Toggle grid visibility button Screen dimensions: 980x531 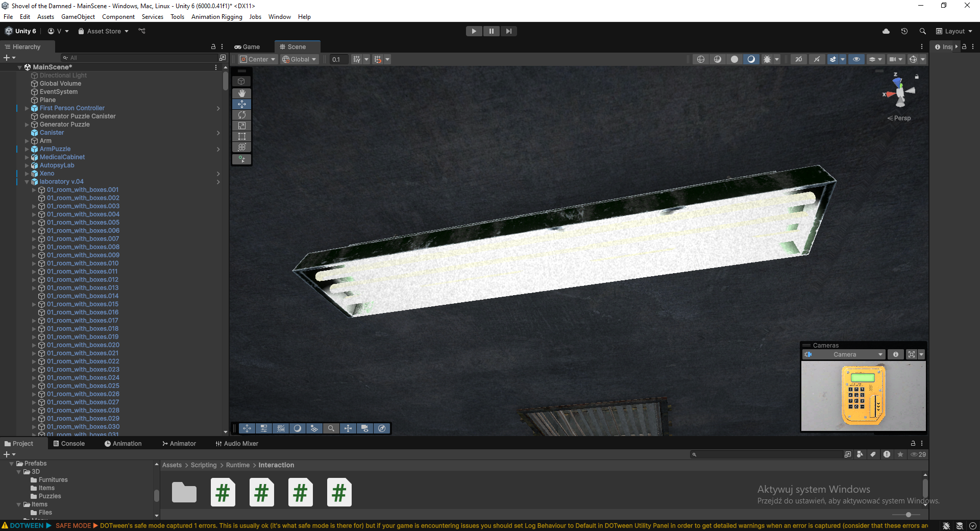point(357,59)
